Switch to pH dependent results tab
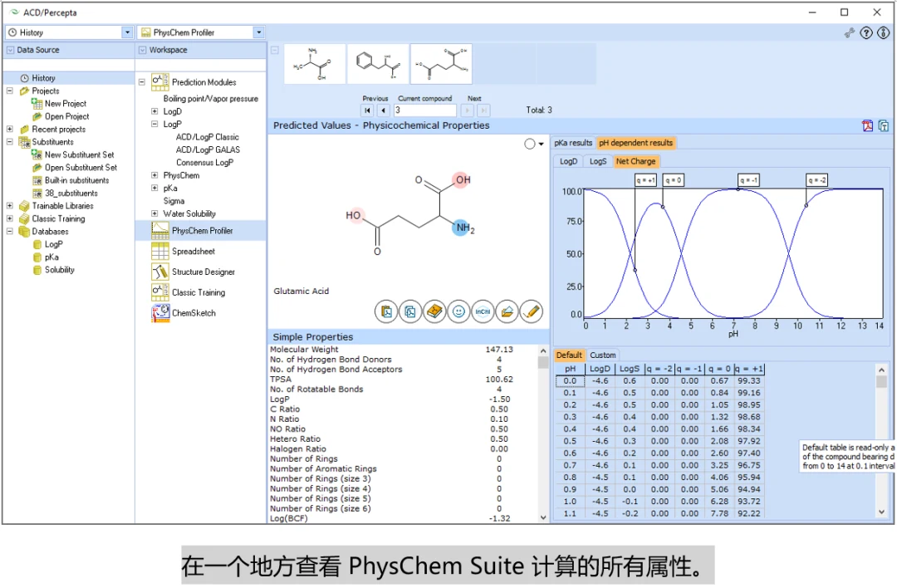This screenshot has height=588, width=897. pyautogui.click(x=635, y=143)
